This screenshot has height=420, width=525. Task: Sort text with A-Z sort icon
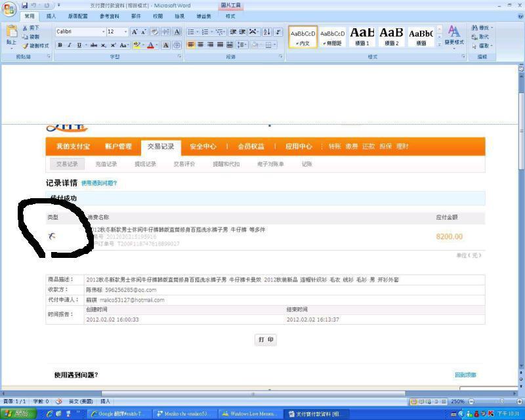[x=267, y=31]
